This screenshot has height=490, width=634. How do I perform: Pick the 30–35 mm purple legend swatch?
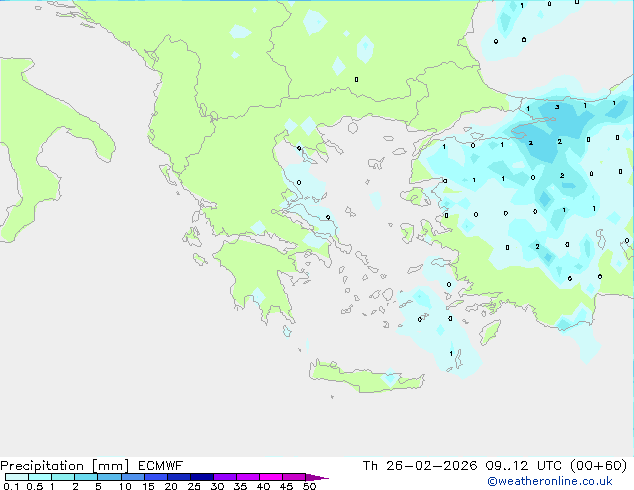click(x=225, y=477)
